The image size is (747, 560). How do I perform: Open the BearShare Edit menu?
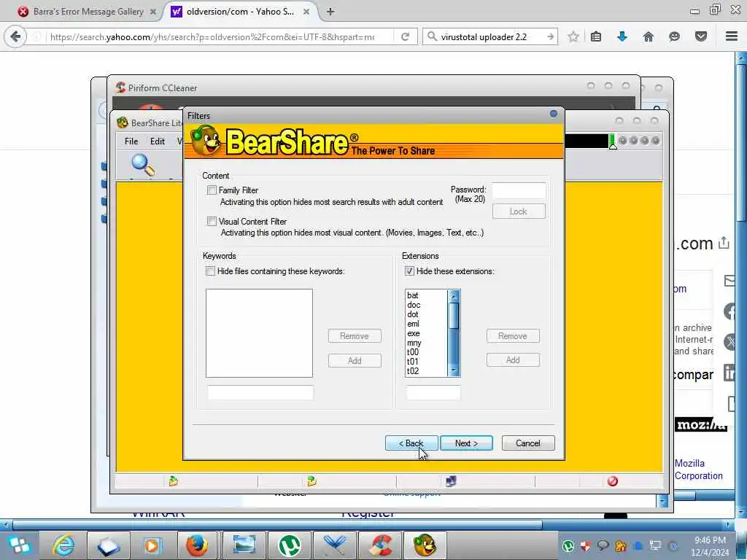coord(158,141)
